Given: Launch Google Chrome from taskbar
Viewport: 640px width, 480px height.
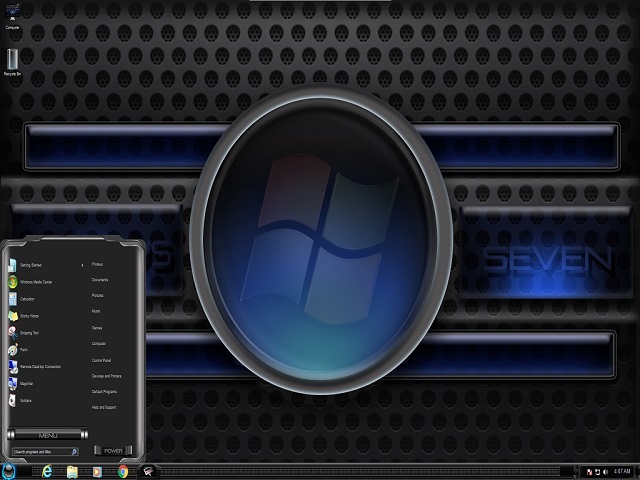Looking at the screenshot, I should pos(122,472).
